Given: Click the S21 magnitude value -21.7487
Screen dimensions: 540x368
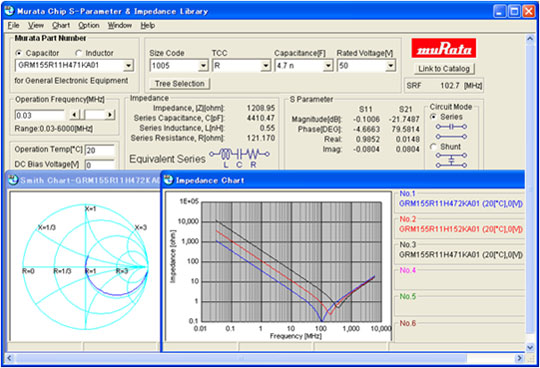Looking at the screenshot, I should [404, 119].
